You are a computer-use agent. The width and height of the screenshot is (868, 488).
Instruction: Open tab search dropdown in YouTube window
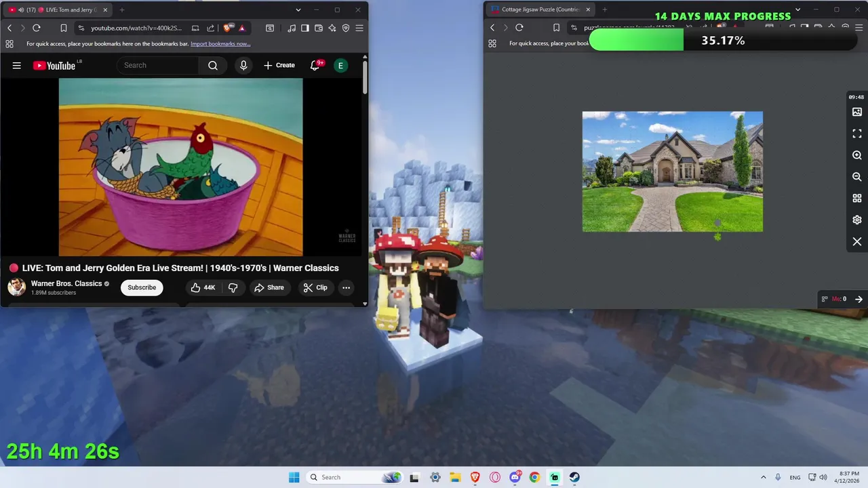298,10
